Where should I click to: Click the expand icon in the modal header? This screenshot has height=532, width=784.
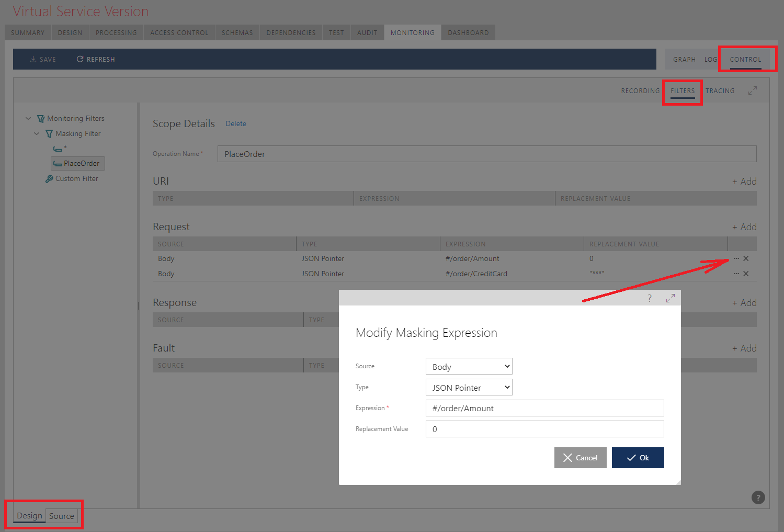[670, 297]
